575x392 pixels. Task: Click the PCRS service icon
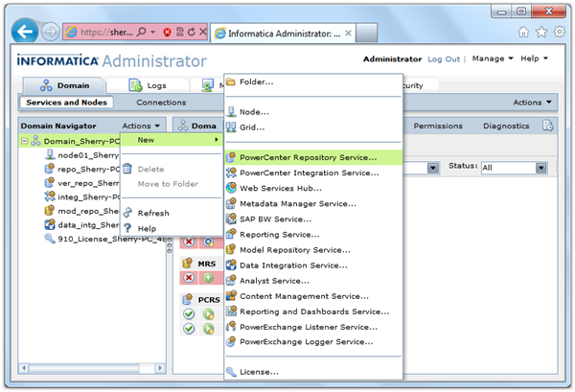[188, 299]
